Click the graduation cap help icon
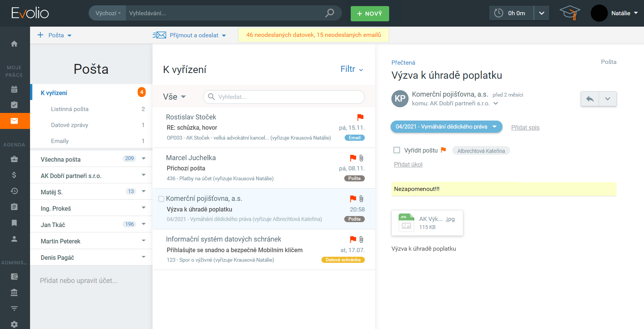Screen dimensions: 644x329 point(569,13)
